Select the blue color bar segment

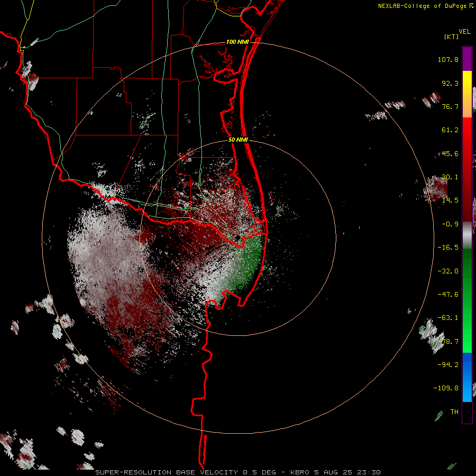[x=467, y=377]
